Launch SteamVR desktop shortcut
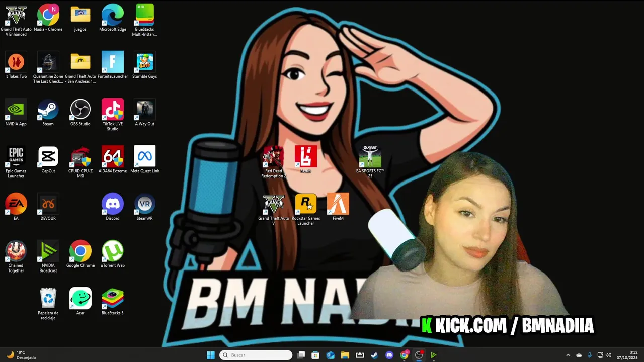 tap(145, 207)
